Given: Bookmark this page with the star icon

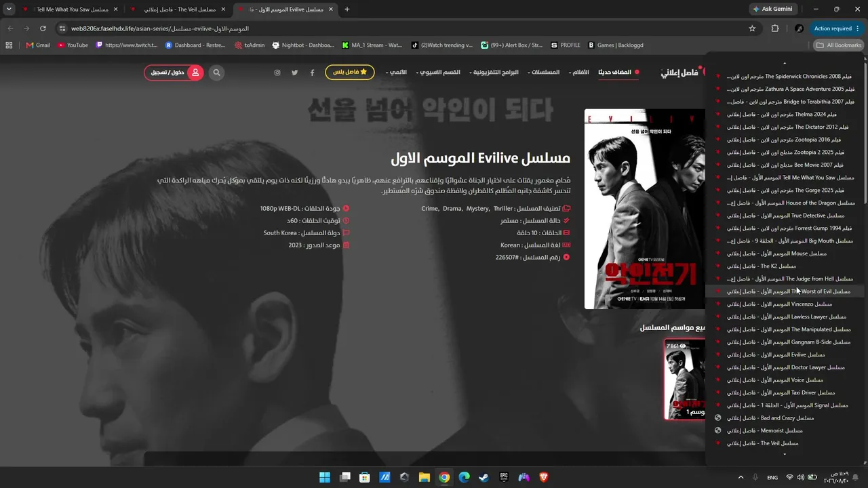Looking at the screenshot, I should point(752,28).
